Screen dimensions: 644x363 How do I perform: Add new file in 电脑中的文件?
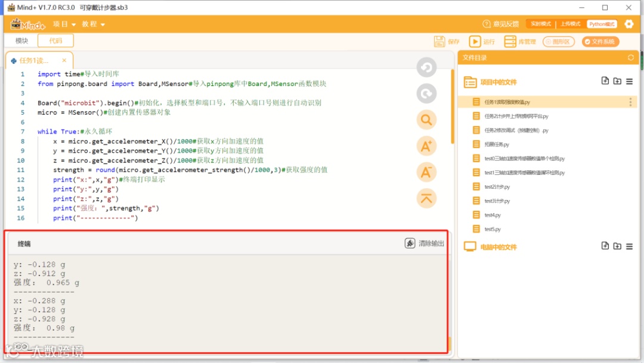click(605, 246)
